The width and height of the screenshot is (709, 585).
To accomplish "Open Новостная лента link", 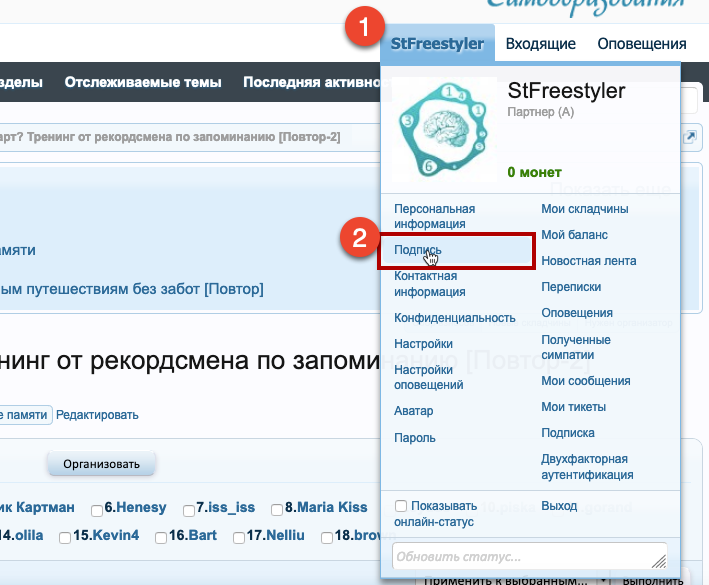I will coord(589,261).
